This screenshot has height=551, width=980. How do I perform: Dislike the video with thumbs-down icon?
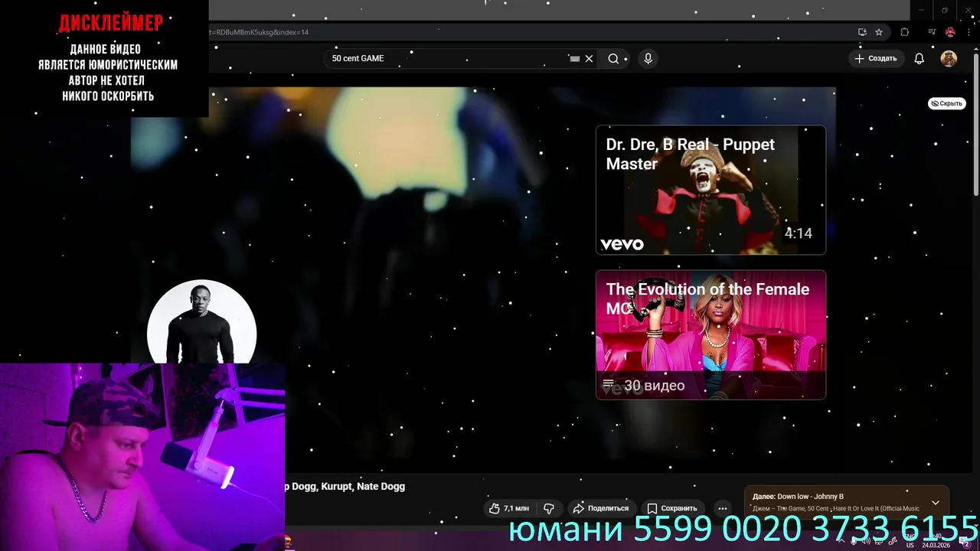(549, 508)
